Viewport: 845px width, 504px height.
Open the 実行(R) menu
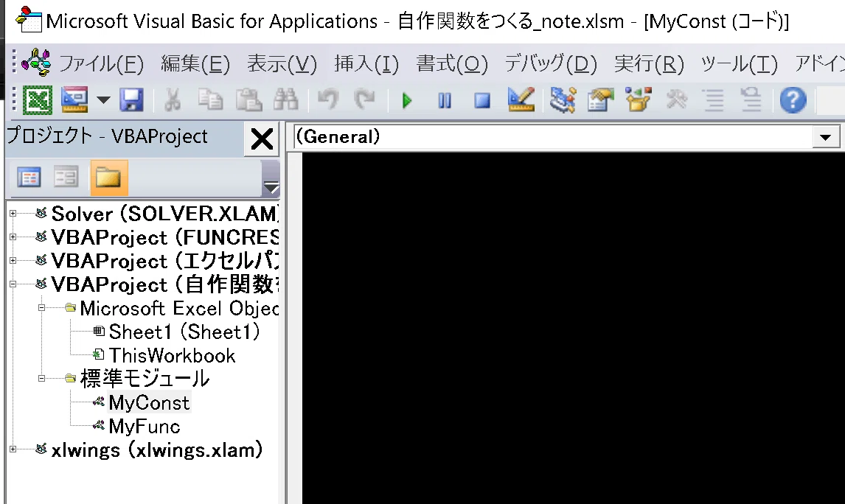tap(649, 64)
